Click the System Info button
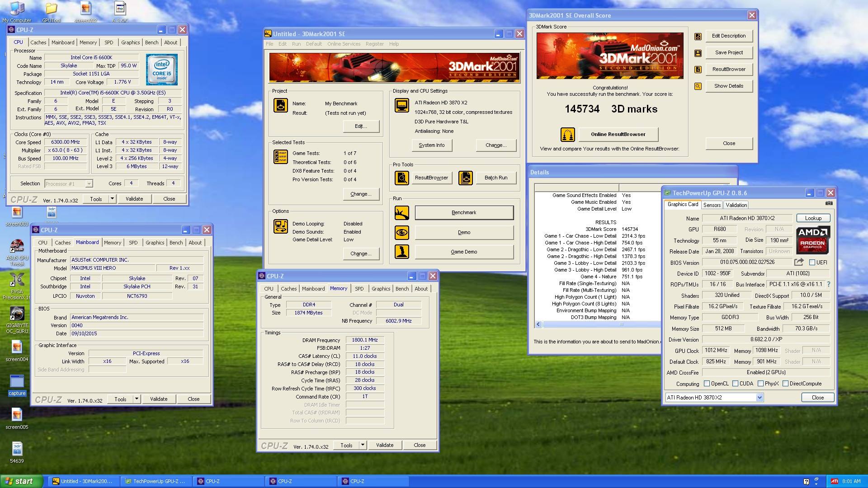 (x=431, y=145)
